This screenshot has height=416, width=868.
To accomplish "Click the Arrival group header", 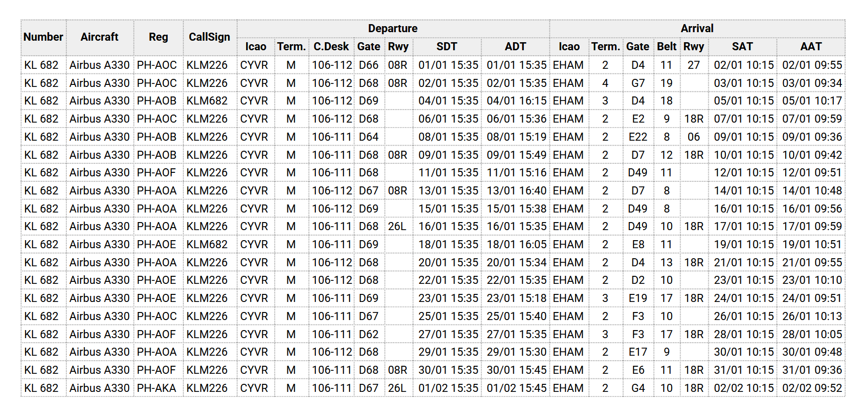I will tap(697, 29).
